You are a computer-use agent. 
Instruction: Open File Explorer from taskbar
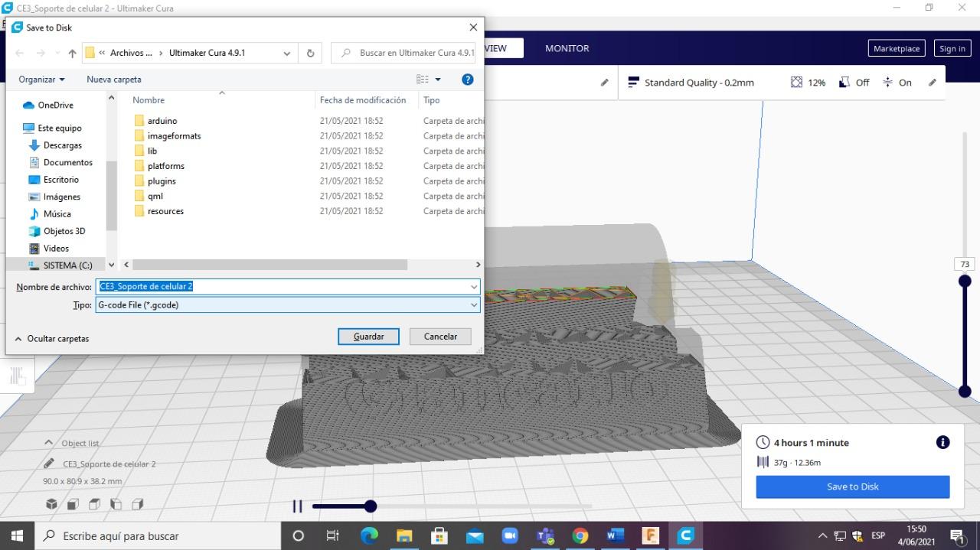pos(404,535)
